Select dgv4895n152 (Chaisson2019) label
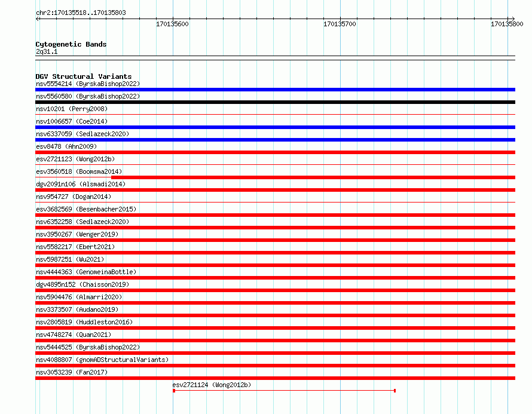This screenshot has height=414, width=532. tap(82, 284)
